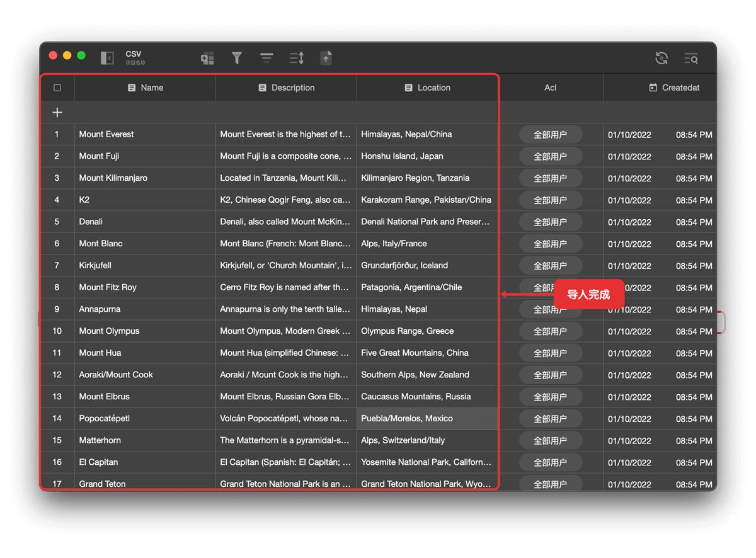Image resolution: width=756 pixels, height=558 pixels.
Task: Click description cell starting 'Cerro Fitz Roy'
Action: 286,287
